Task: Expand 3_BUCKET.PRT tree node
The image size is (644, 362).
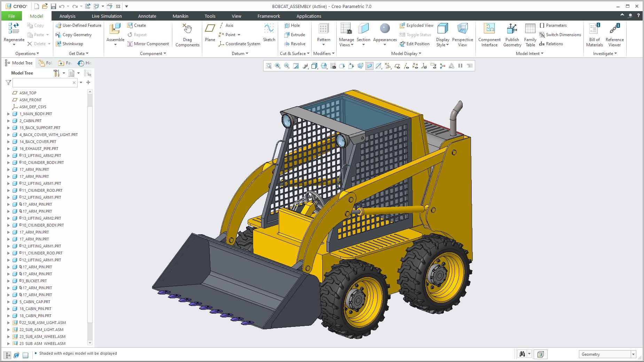Action: point(9,281)
